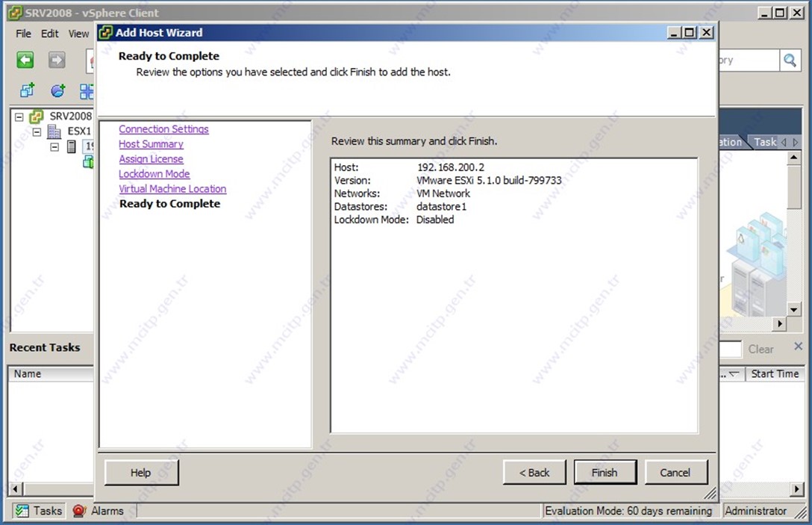812x525 pixels.
Task: Close the Add Host Wizard window
Action: (706, 33)
